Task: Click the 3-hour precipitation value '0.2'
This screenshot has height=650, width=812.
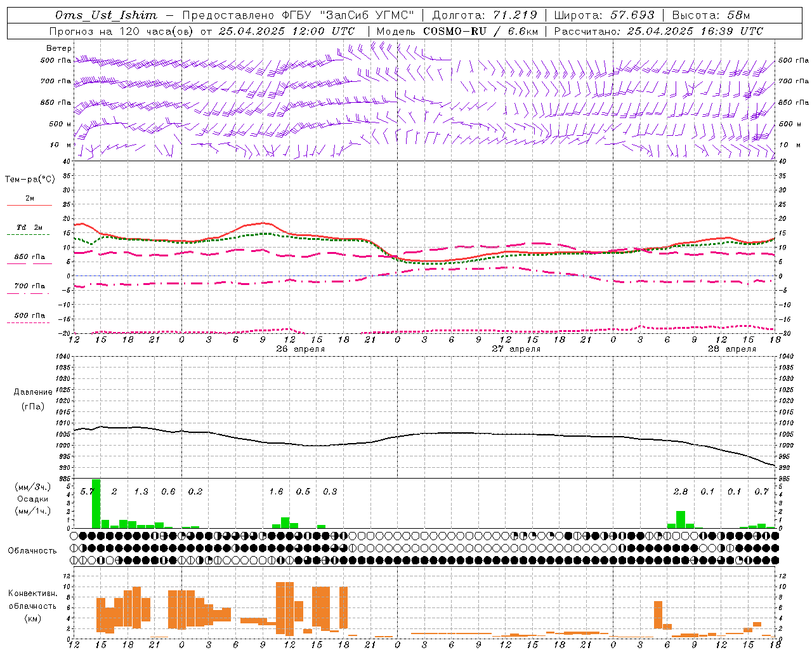Action: (195, 492)
